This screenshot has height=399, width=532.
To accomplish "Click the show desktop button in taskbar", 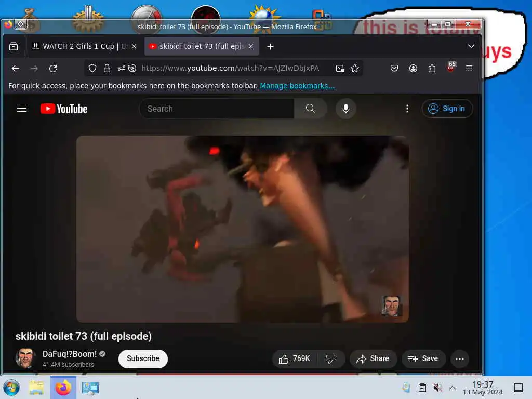I will (518, 388).
